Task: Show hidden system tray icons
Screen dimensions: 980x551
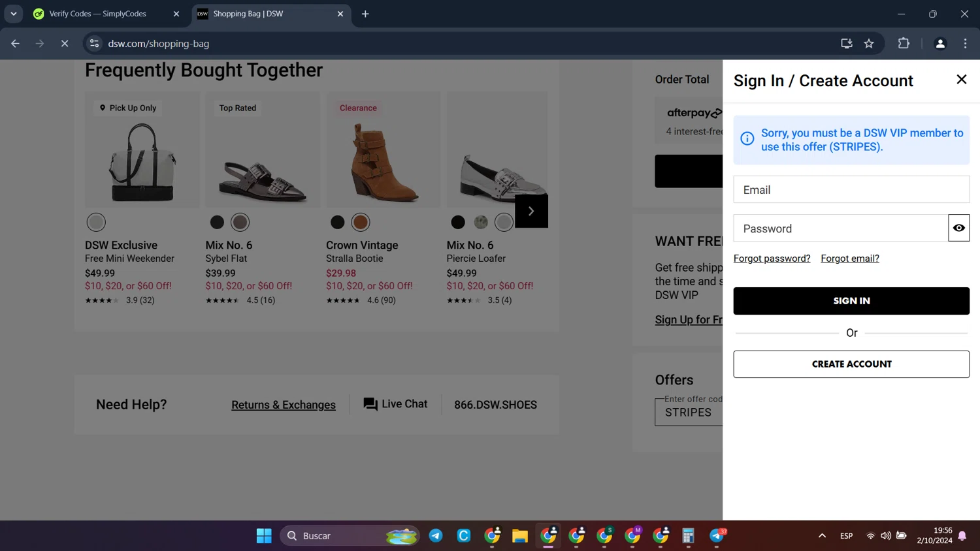Action: 822,536
